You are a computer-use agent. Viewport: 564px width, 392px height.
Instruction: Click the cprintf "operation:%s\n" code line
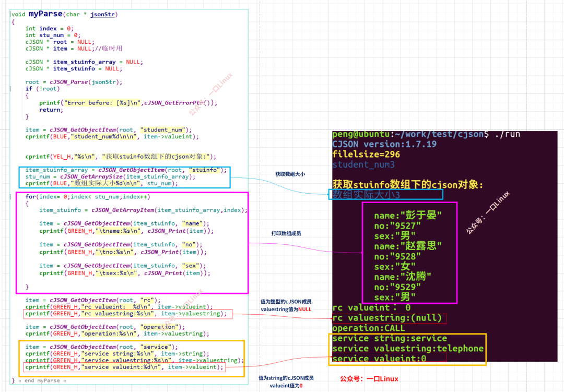pos(118,334)
